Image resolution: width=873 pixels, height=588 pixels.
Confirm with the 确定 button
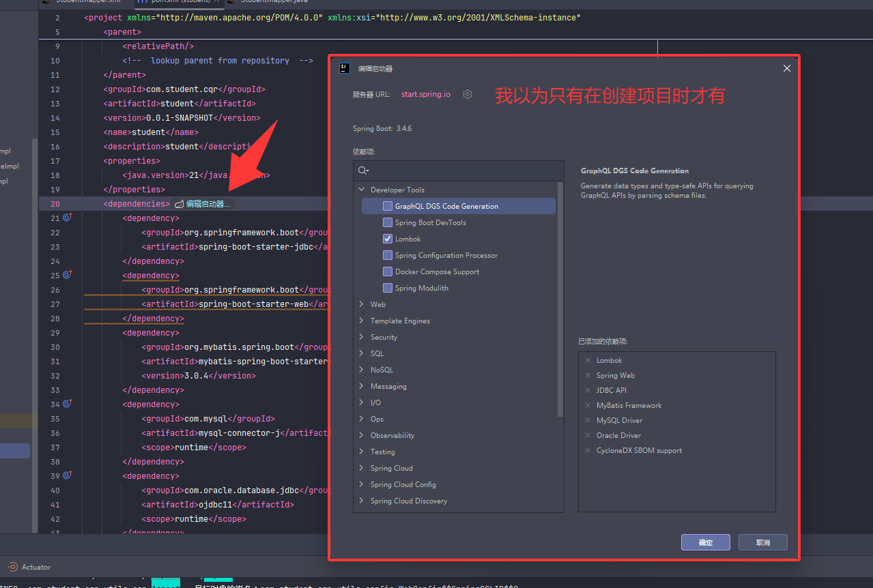coord(706,542)
